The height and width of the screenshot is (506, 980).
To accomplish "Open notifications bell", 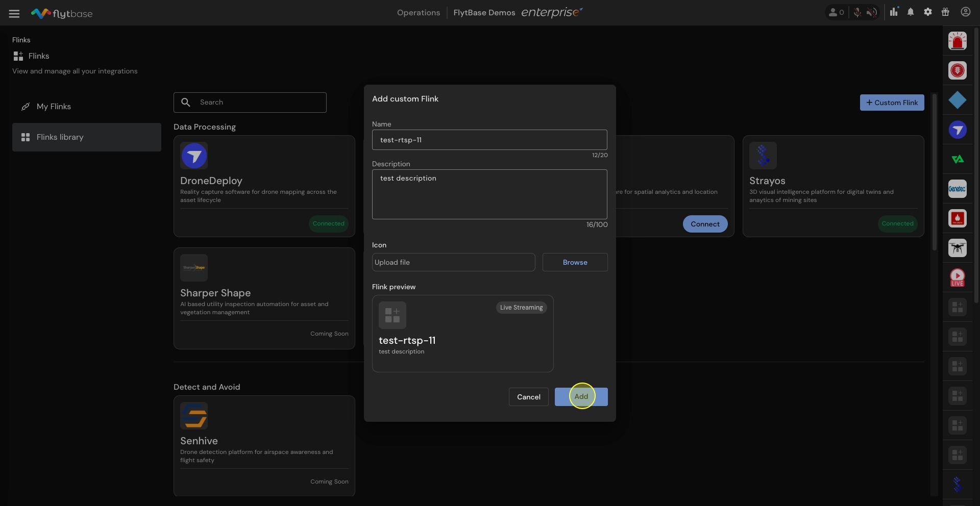I will (x=911, y=12).
